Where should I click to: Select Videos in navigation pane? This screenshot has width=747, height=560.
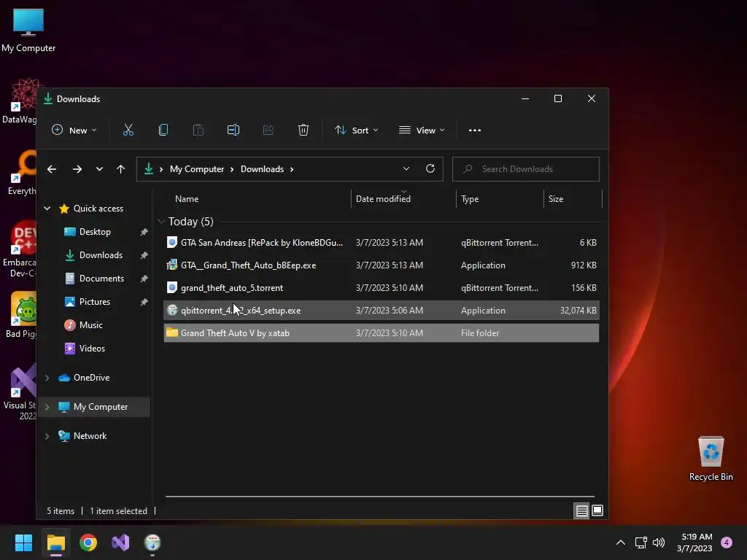tap(92, 349)
